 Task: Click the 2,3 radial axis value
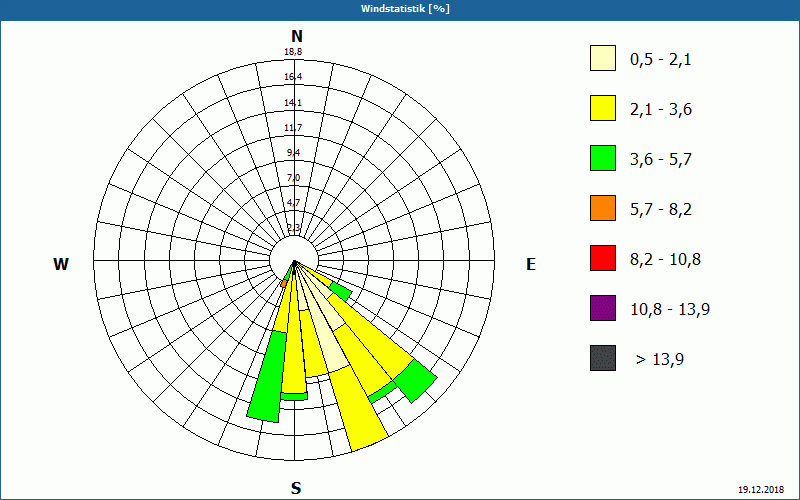(293, 228)
